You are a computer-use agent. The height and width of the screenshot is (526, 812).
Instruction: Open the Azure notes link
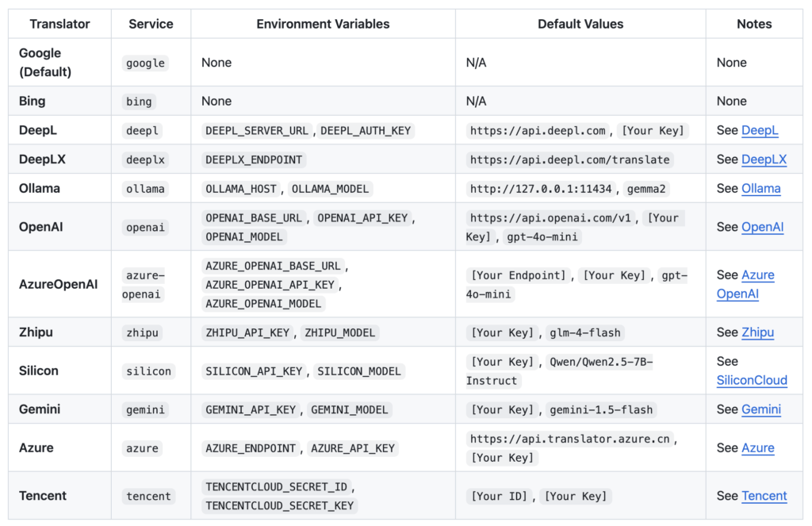757,447
